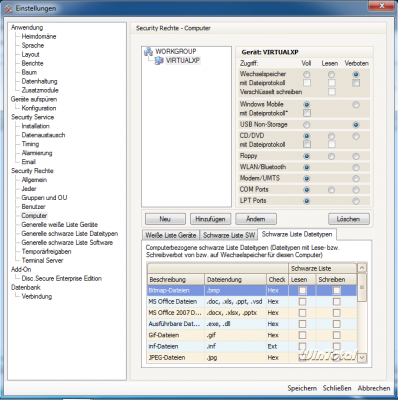The width and height of the screenshot is (398, 400).
Task: Switch to Schwarze Liste Dateitypen tab
Action: [297, 234]
